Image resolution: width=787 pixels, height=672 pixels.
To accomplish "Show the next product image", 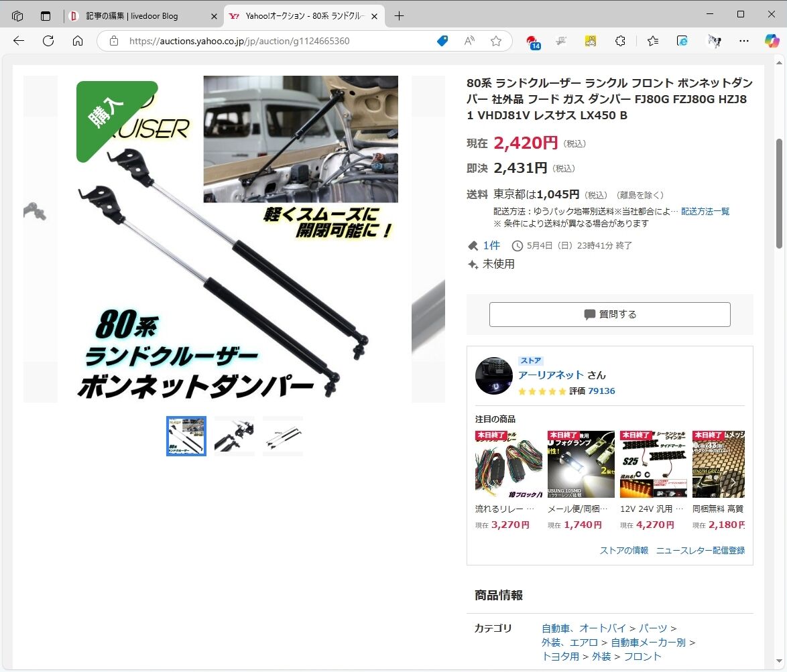I will tap(428, 239).
